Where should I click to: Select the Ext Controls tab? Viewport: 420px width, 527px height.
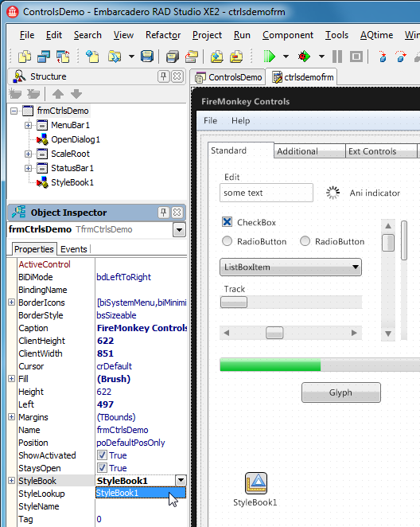point(381,151)
